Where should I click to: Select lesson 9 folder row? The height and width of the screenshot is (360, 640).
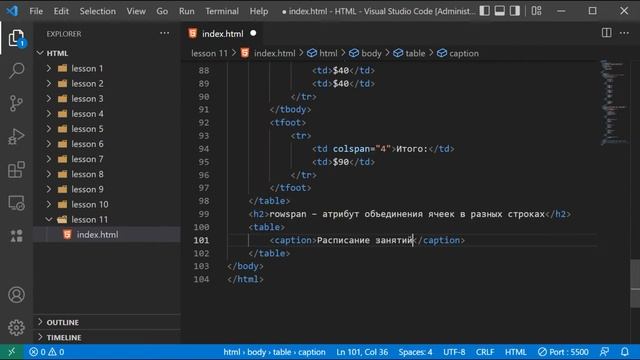(107, 189)
